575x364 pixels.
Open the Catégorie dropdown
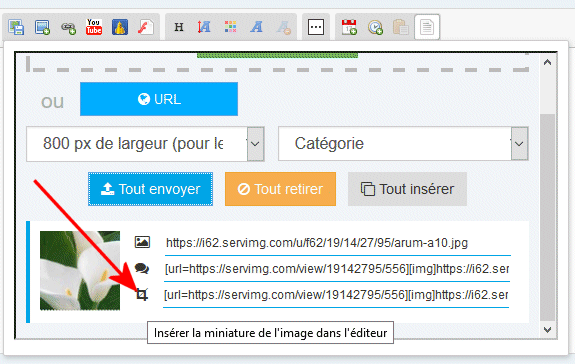[x=403, y=144]
